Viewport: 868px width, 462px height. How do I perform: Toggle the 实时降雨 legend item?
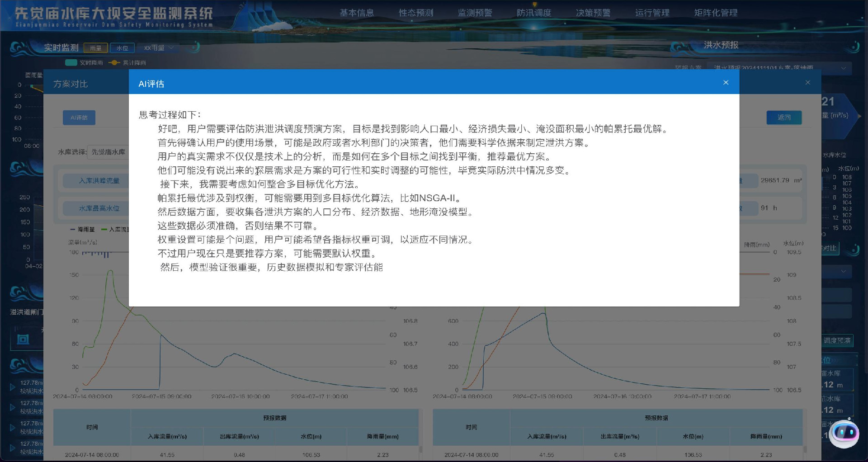pyautogui.click(x=84, y=62)
